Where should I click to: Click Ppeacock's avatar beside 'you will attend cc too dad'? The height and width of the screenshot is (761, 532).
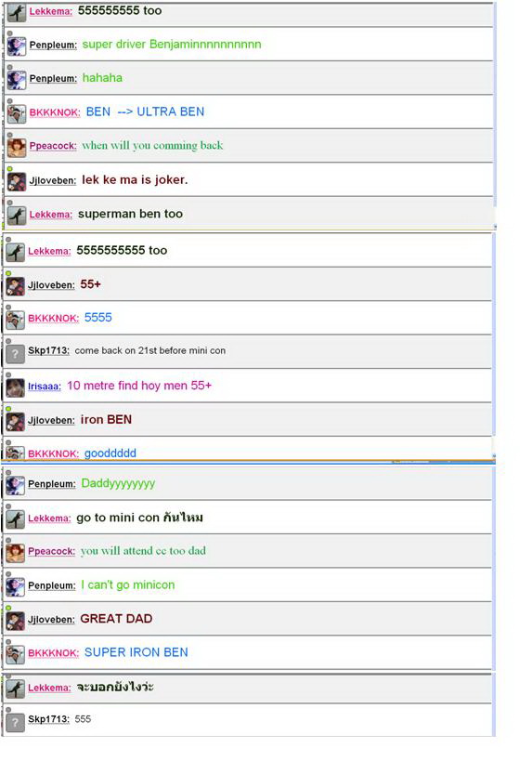click(x=15, y=553)
